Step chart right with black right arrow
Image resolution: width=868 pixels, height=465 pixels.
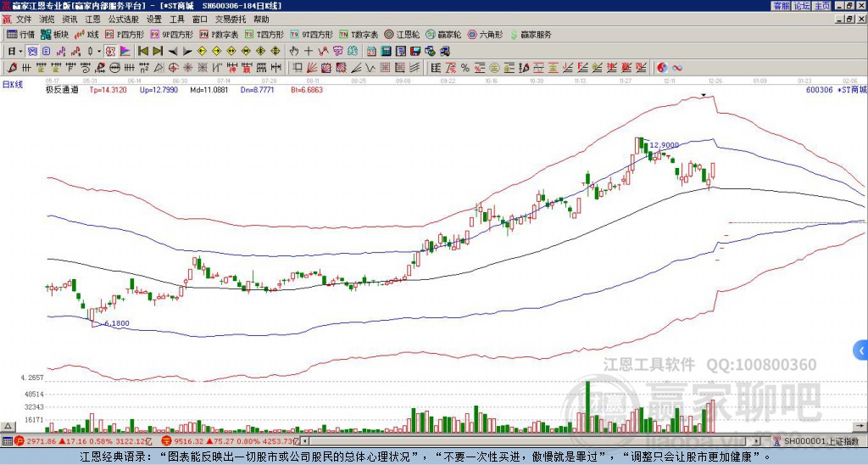tap(187, 52)
